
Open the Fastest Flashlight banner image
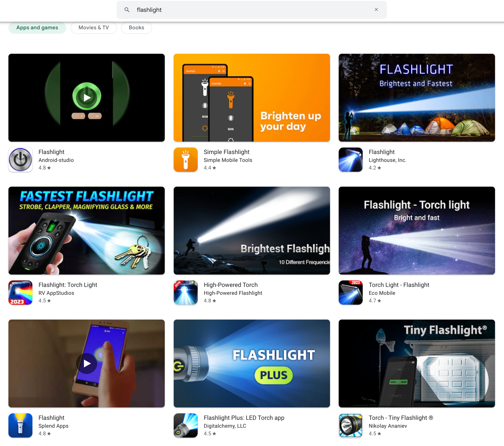click(x=87, y=231)
